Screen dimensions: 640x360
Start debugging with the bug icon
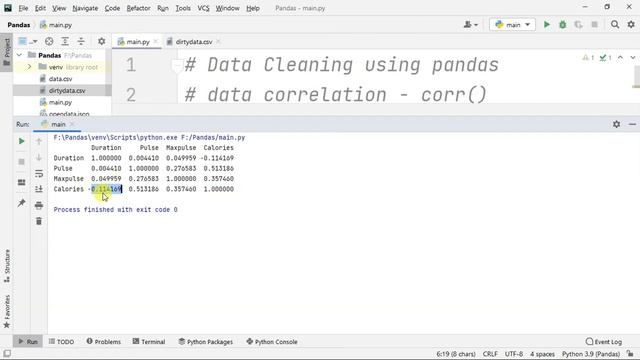click(x=562, y=25)
